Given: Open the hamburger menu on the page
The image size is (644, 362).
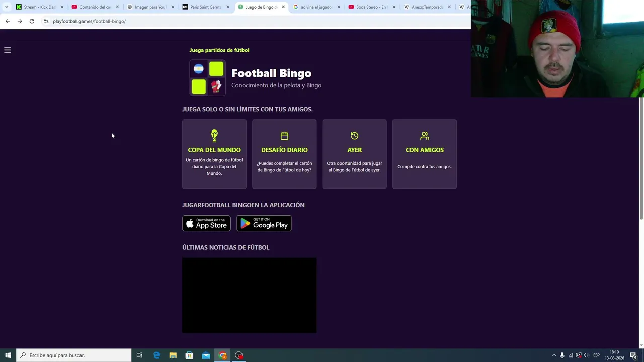Looking at the screenshot, I should pos(8,50).
